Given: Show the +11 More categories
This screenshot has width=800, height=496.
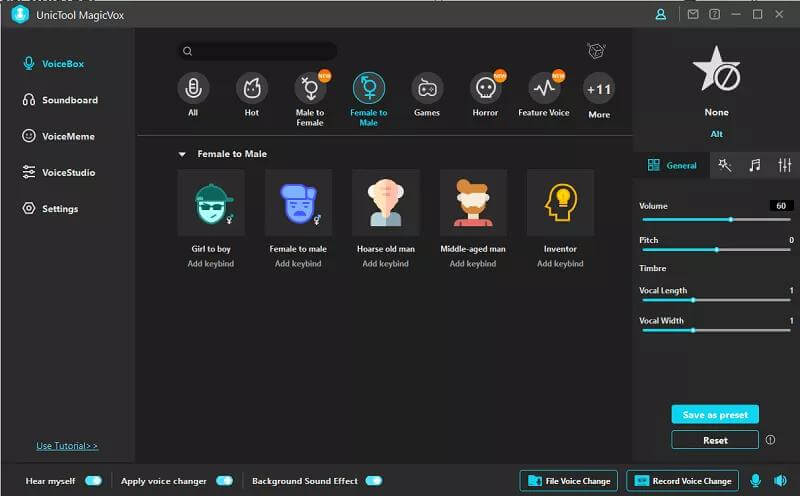Looking at the screenshot, I should point(599,90).
